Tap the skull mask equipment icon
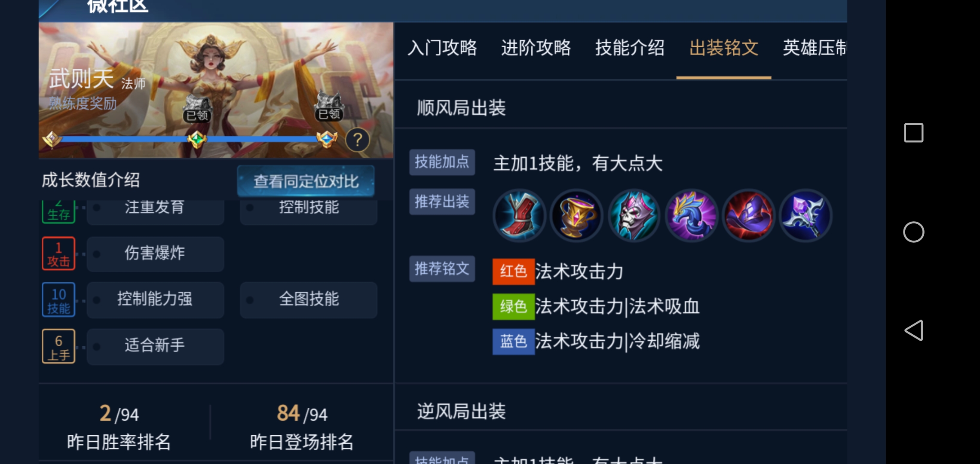Image resolution: width=980 pixels, height=464 pixels. [634, 216]
